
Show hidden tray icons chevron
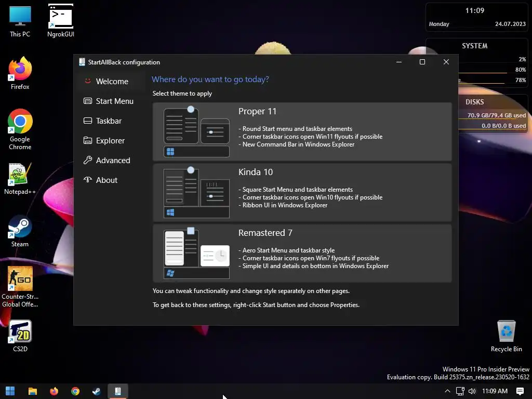447,391
